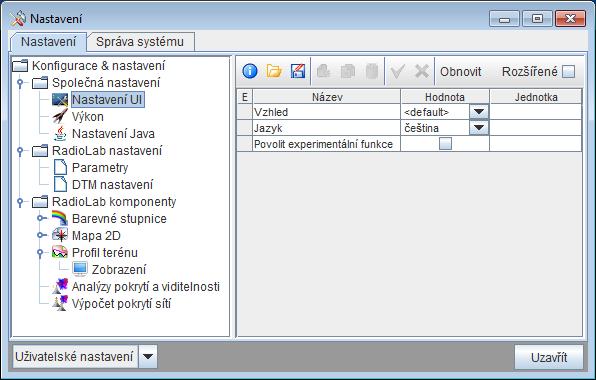This screenshot has height=380, width=596.
Task: Select Nastavení Java in the tree
Action: (x=113, y=134)
